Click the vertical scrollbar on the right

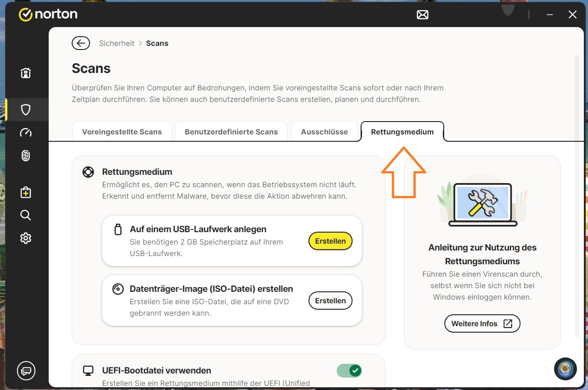coord(577,193)
